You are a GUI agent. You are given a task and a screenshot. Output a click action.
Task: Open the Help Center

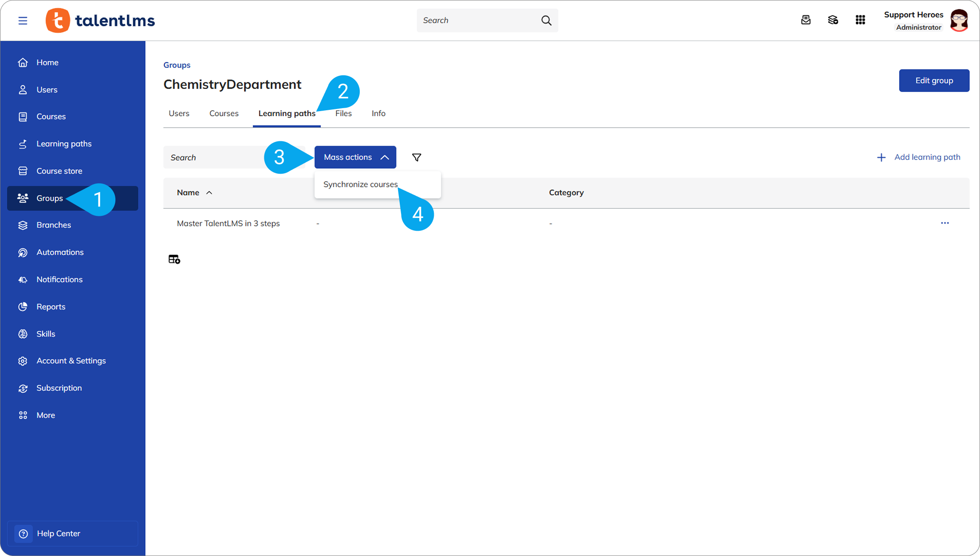tap(73, 533)
